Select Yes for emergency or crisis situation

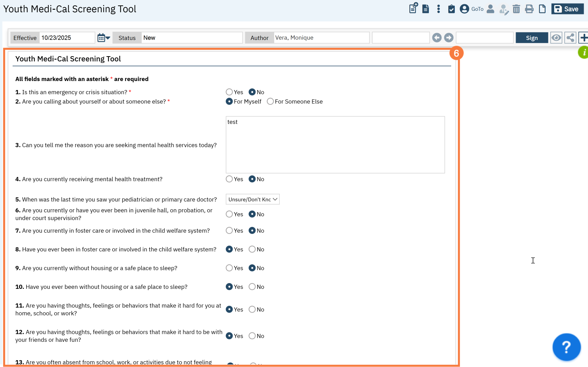pyautogui.click(x=229, y=92)
